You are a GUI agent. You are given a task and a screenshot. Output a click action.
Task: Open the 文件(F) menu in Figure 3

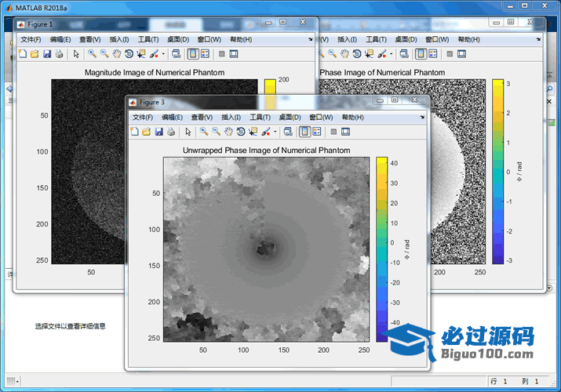click(x=141, y=117)
